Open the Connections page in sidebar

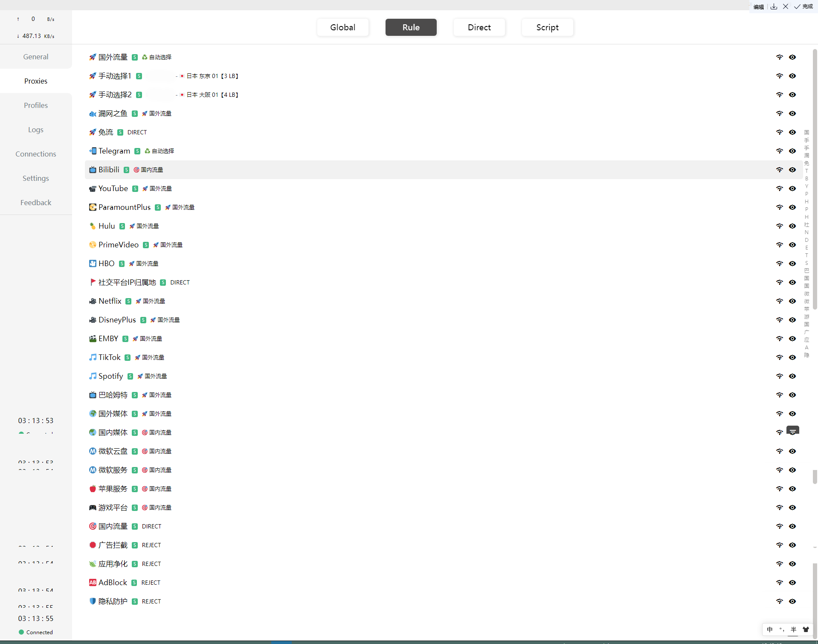[x=36, y=154]
